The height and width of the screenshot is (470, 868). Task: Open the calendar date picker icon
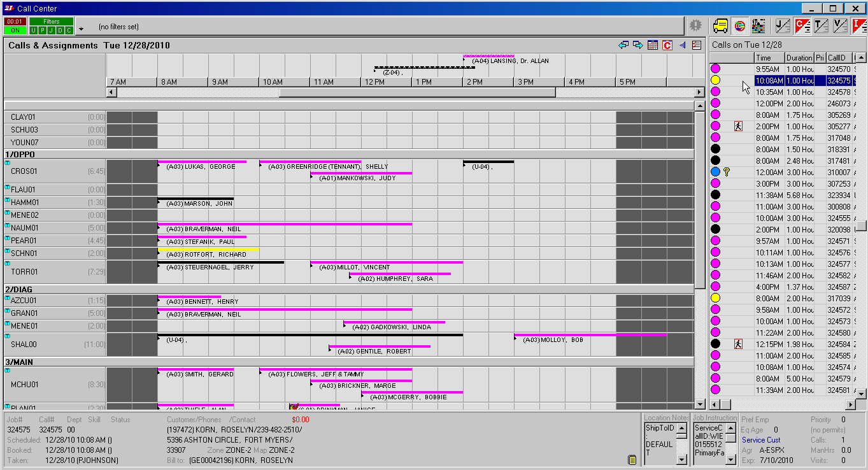653,45
